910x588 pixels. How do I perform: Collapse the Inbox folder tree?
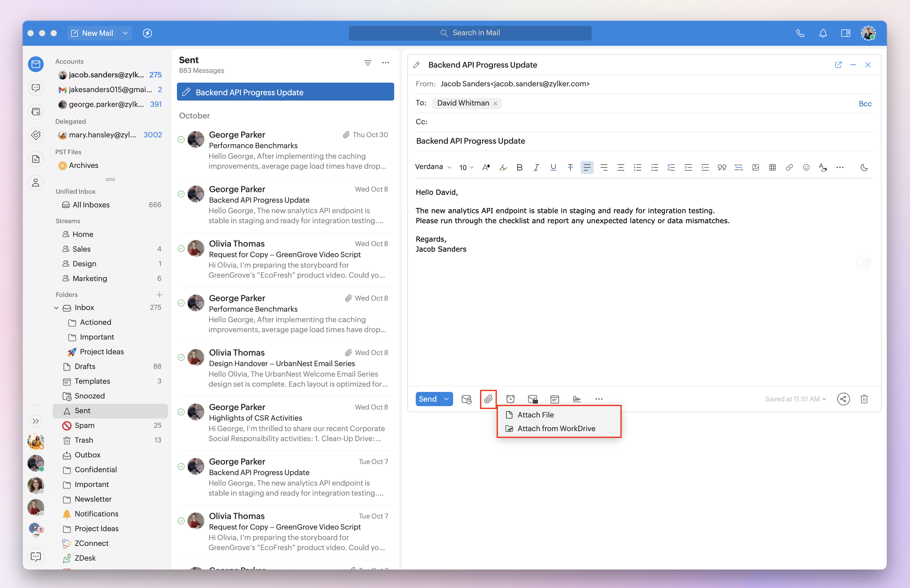56,308
